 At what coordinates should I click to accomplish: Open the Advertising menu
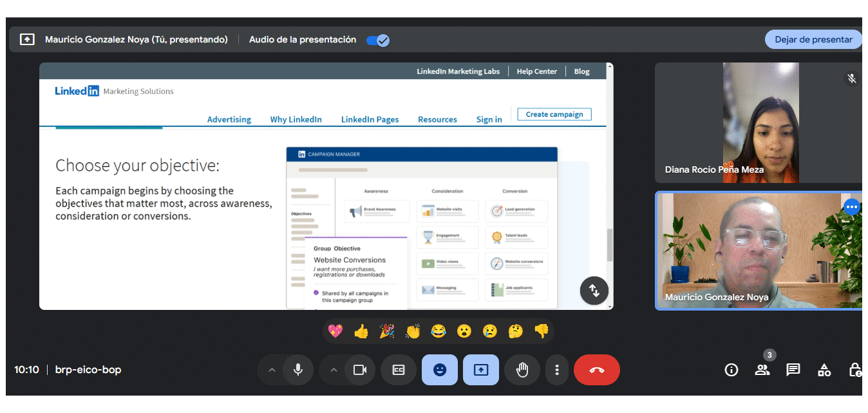point(229,119)
